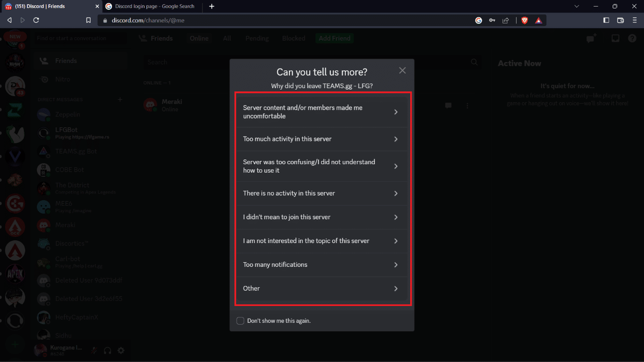This screenshot has width=644, height=362.
Task: Open Friends in the DM sidebar
Action: (x=80, y=61)
